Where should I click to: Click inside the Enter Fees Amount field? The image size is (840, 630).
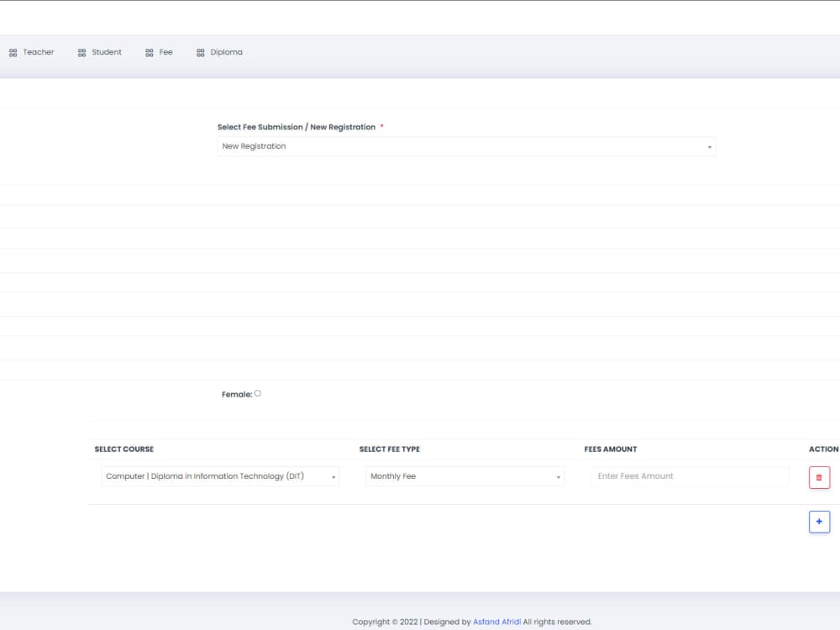(689, 476)
